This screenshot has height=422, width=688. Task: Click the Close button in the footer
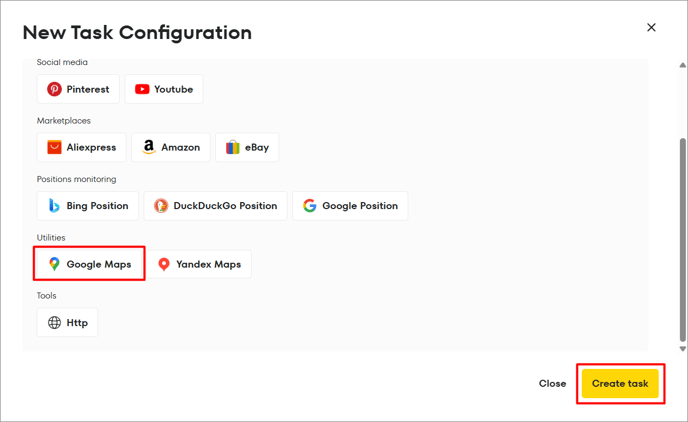pos(552,383)
